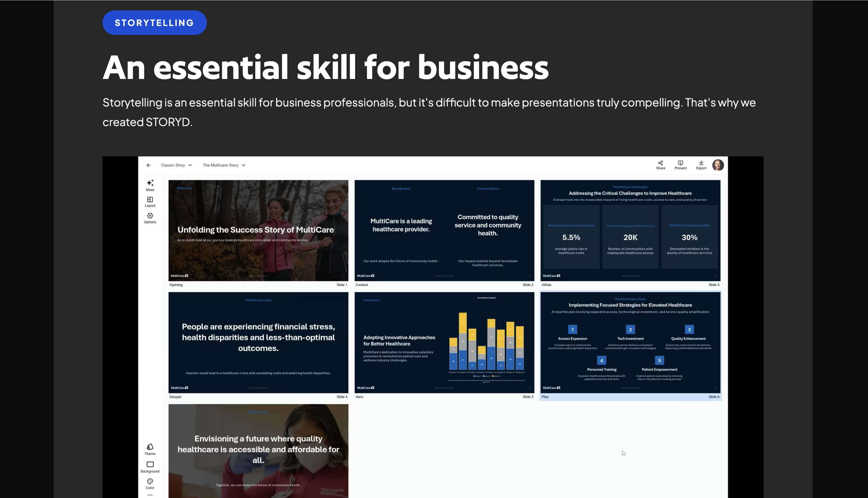Click the STORYTELLING pill button
868x498 pixels.
[154, 23]
